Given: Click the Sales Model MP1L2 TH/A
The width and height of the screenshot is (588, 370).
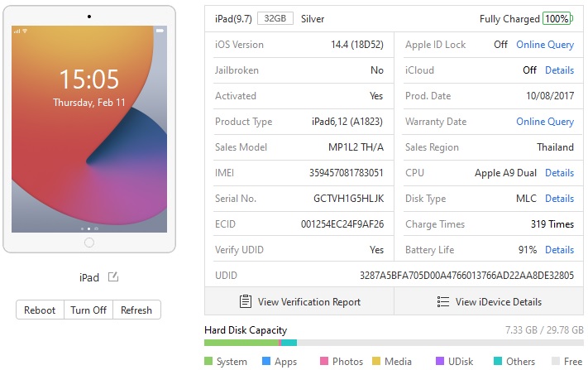Looking at the screenshot, I should tap(356, 147).
